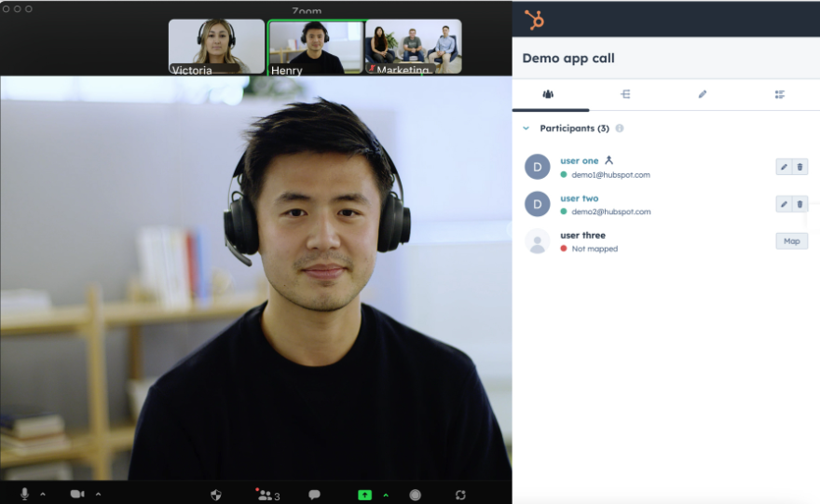
Task: Select Victoria's video thumbnail
Action: (216, 47)
